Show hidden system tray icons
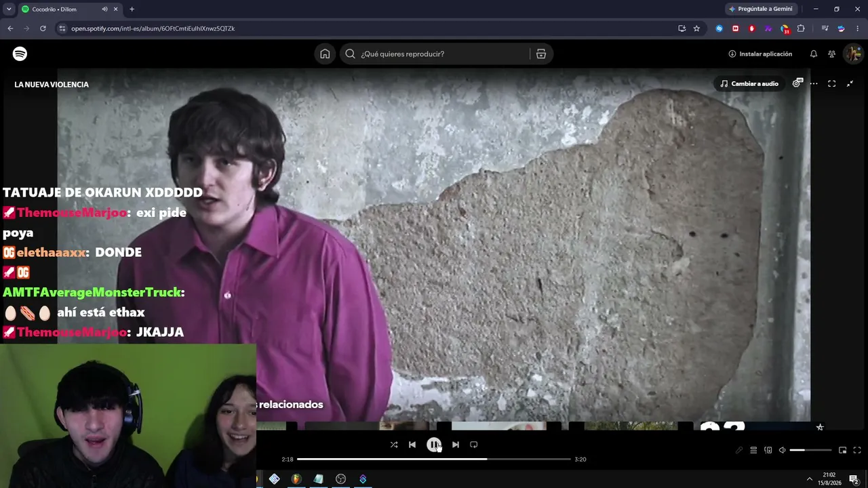 (x=809, y=479)
